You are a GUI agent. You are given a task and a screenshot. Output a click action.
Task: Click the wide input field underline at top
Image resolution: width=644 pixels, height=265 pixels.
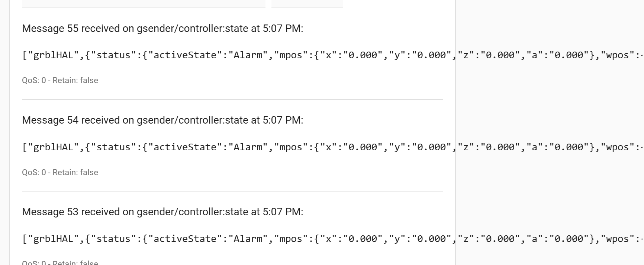pyautogui.click(x=144, y=7)
